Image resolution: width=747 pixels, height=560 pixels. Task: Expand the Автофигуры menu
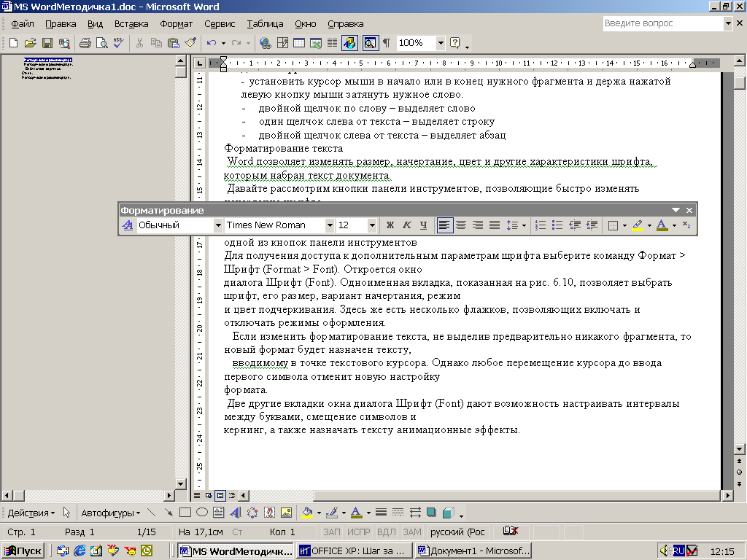click(111, 513)
